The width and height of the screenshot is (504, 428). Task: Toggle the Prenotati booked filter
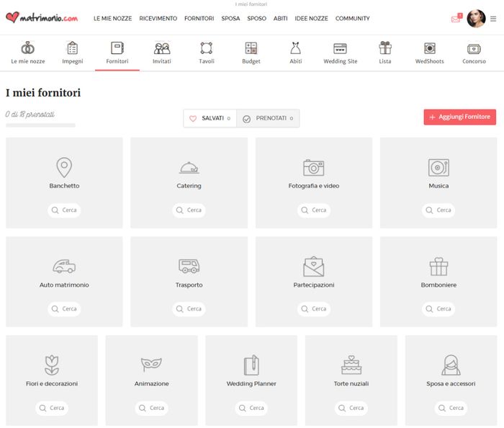268,118
